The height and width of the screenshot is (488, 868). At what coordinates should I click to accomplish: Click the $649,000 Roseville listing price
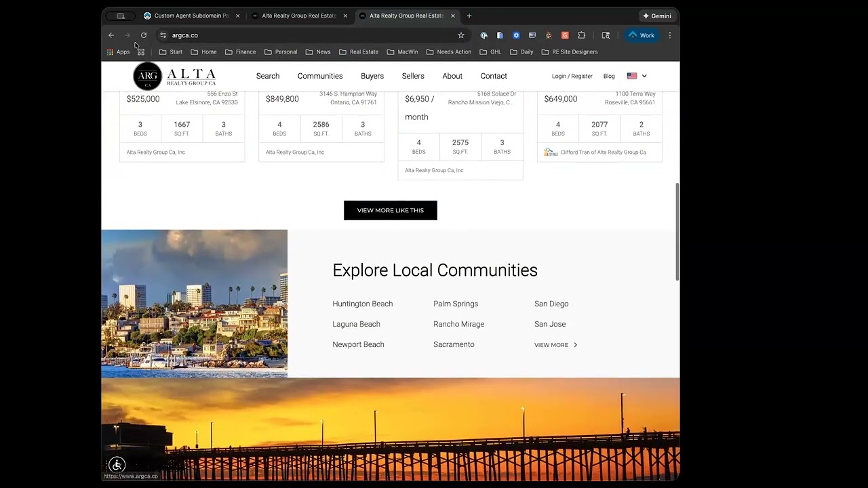[x=561, y=99]
